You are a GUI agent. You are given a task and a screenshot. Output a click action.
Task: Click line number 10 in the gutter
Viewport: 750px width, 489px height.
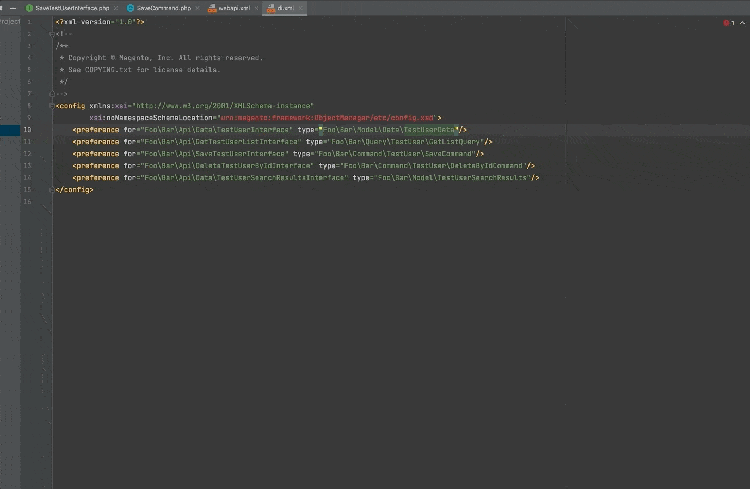click(27, 129)
